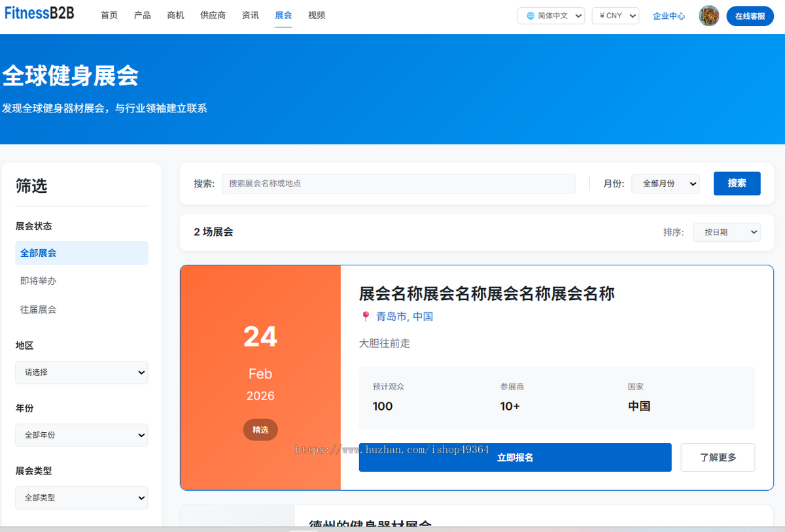Click the 预计观众 value 100
The image size is (785, 532).
tap(383, 406)
